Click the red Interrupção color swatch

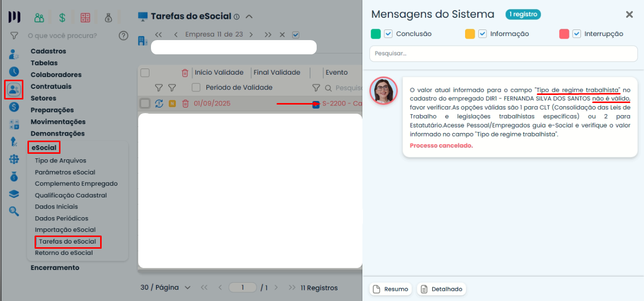tap(564, 34)
